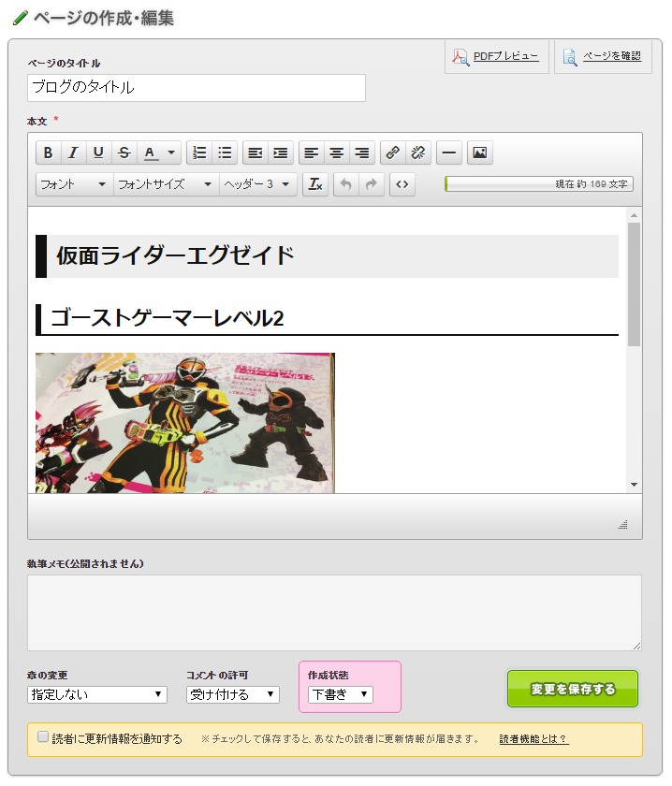The height and width of the screenshot is (786, 672).
Task: Apply strikethrough formatting
Action: [x=124, y=153]
